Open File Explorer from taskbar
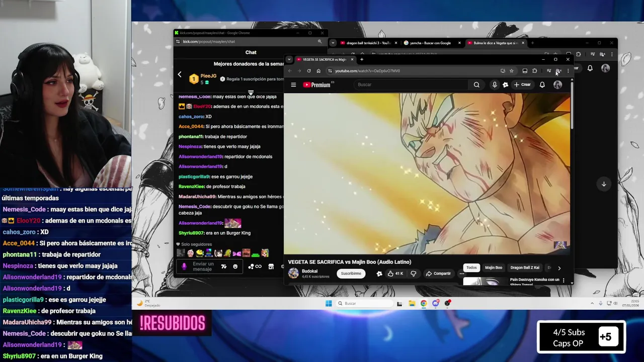This screenshot has height=362, width=644. pos(412,303)
